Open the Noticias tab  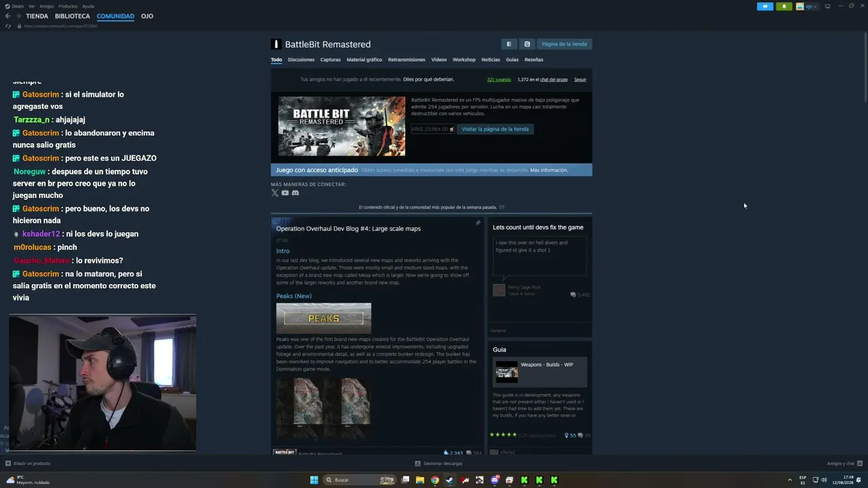[x=490, y=60]
